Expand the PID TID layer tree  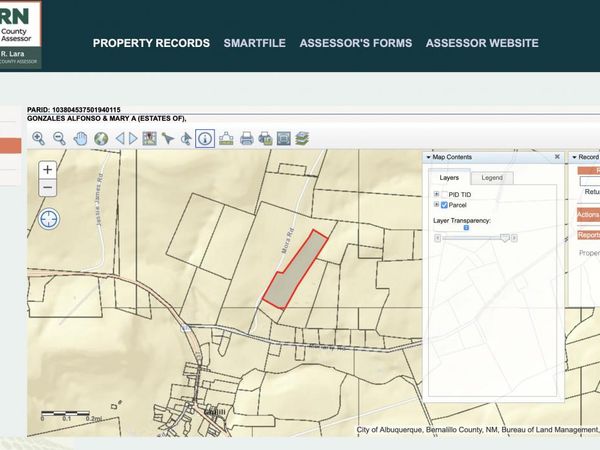click(435, 194)
